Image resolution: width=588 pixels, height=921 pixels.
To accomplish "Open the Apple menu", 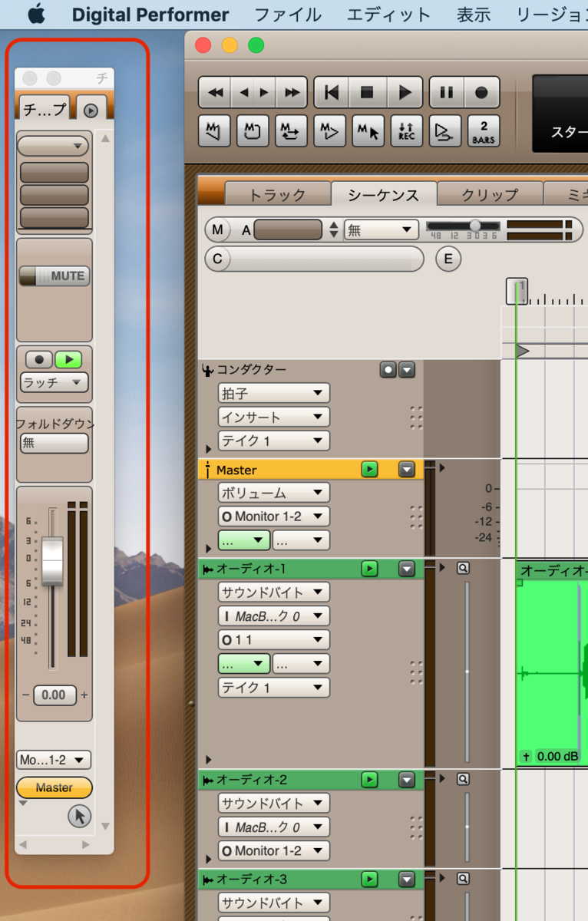I will pyautogui.click(x=37, y=14).
